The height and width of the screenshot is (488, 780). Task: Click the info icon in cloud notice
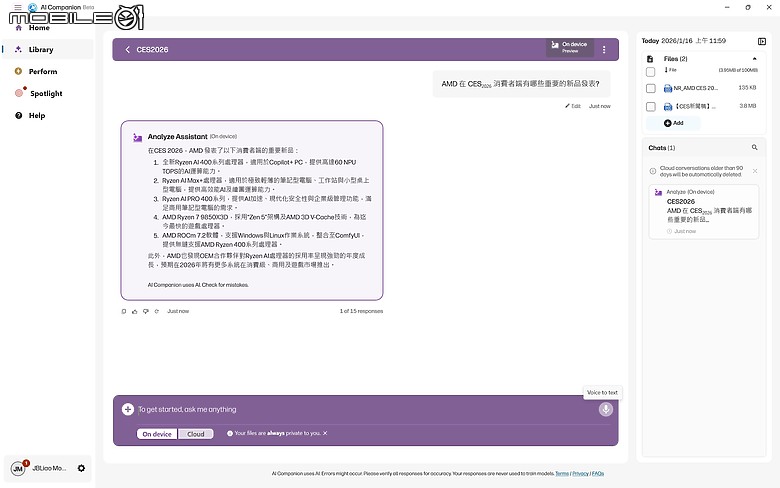653,171
